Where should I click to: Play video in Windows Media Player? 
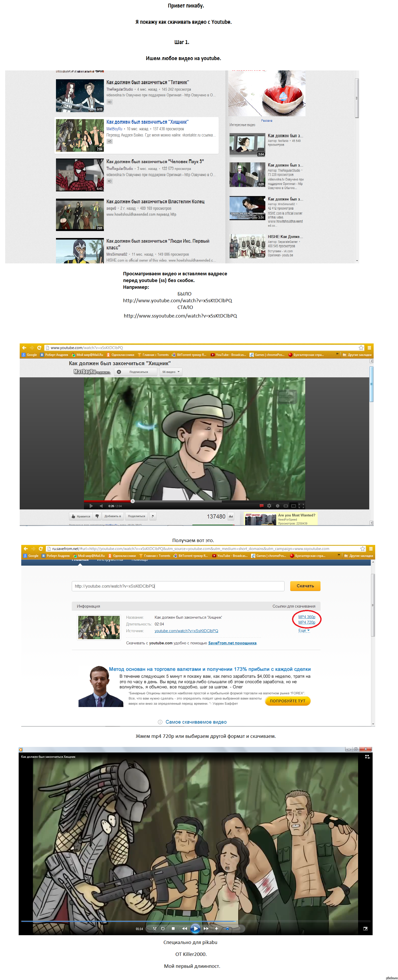(x=195, y=929)
